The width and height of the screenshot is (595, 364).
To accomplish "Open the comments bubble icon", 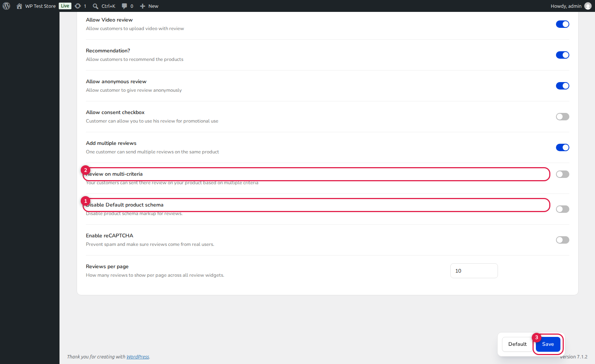I will pos(125,6).
